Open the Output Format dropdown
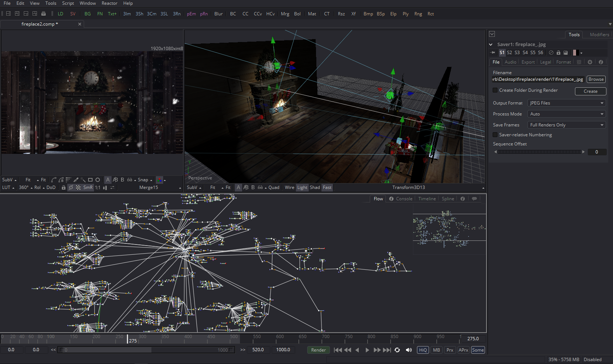Viewport: 613px width, 364px height. pos(566,103)
